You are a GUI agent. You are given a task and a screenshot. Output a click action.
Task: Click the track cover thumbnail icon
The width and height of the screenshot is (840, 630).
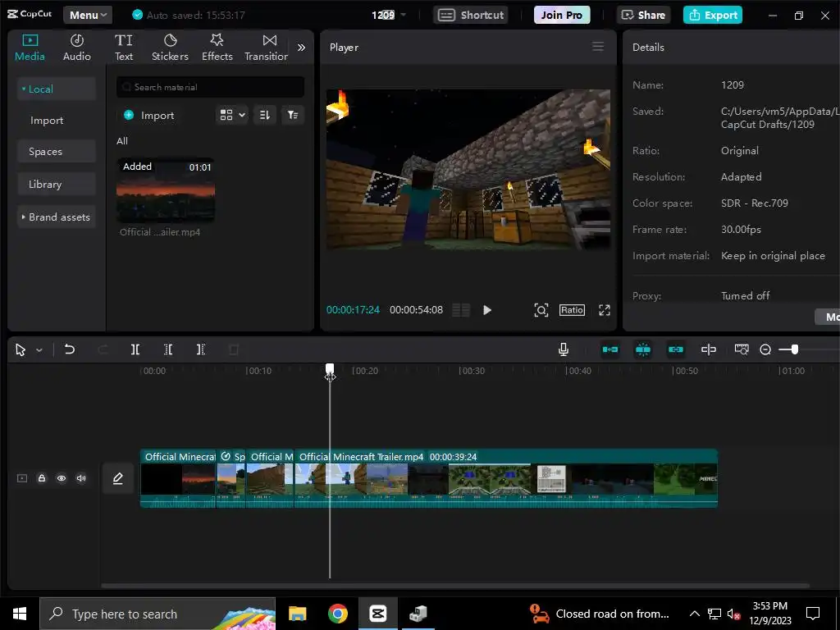click(x=22, y=478)
